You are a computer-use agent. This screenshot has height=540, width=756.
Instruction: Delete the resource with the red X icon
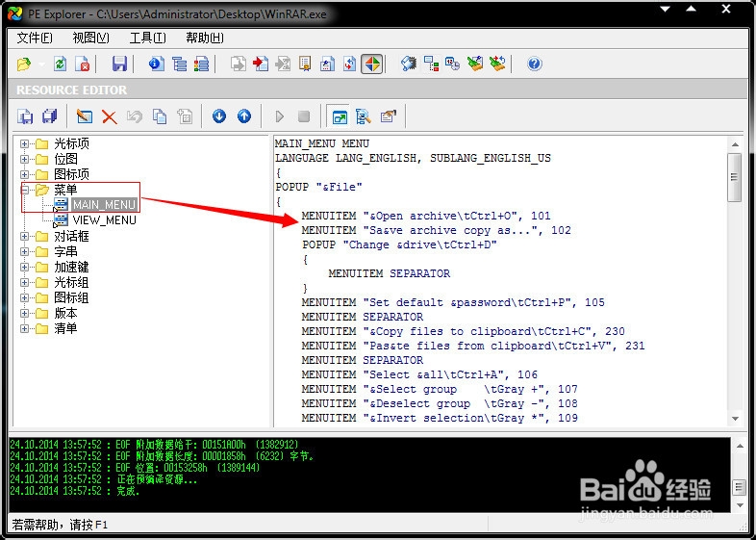[110, 116]
